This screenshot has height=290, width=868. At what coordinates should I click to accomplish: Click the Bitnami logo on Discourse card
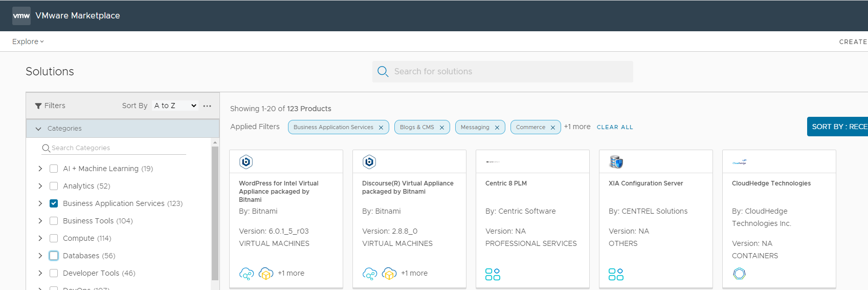369,162
